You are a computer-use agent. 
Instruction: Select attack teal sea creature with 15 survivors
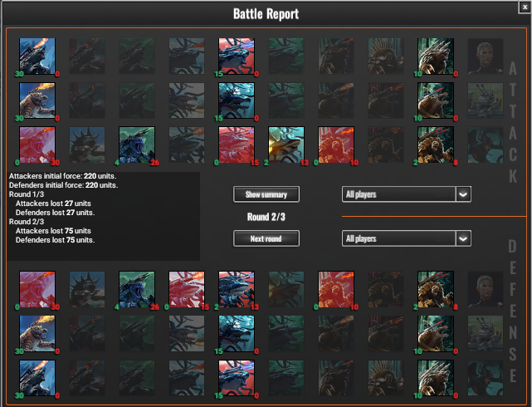237,101
